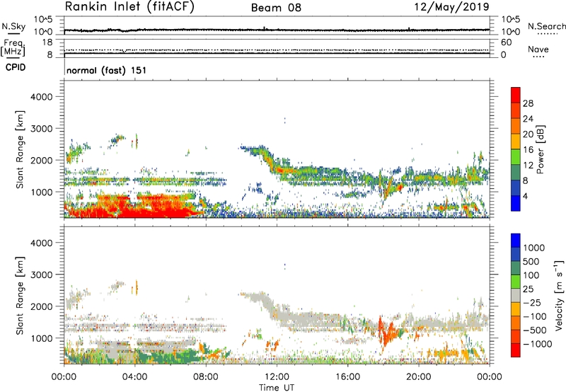Screen dimensions: 566x392
Task: Click the power panel backscatter plot area
Action: click(277, 149)
